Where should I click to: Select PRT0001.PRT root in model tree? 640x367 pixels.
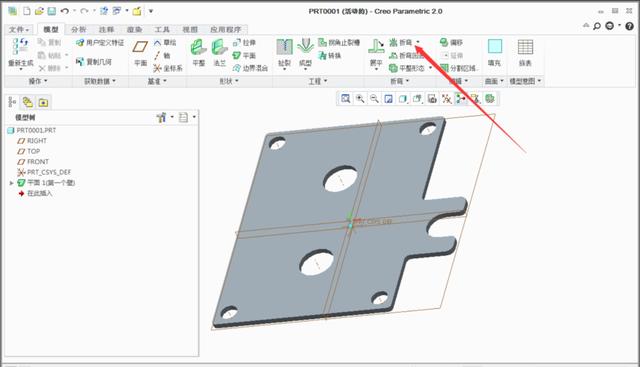click(x=32, y=130)
